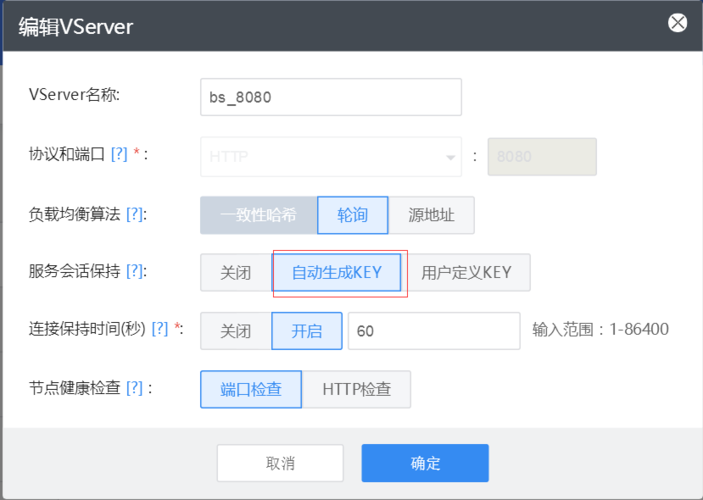This screenshot has height=500, width=703.
Task: Open the HTTP protocol dropdown
Action: point(331,157)
